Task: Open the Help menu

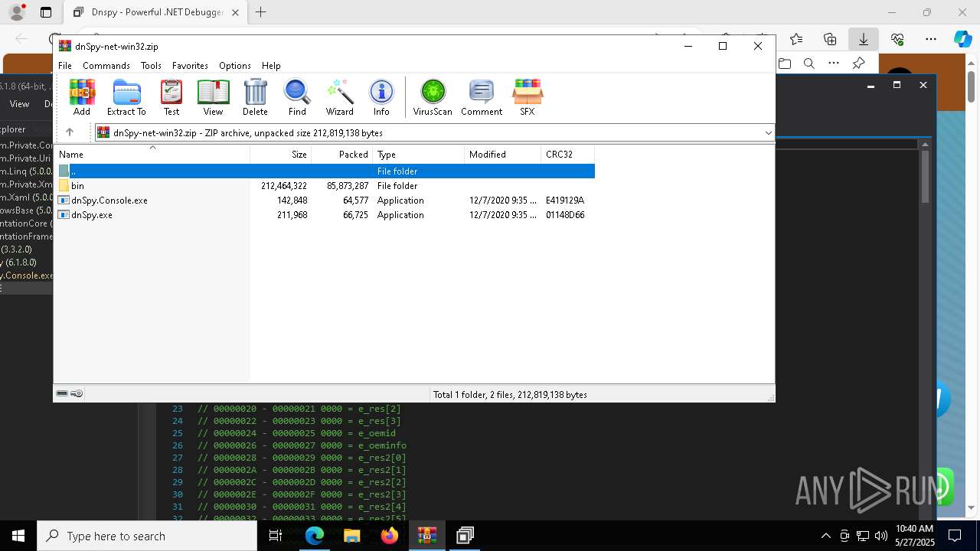Action: (271, 66)
